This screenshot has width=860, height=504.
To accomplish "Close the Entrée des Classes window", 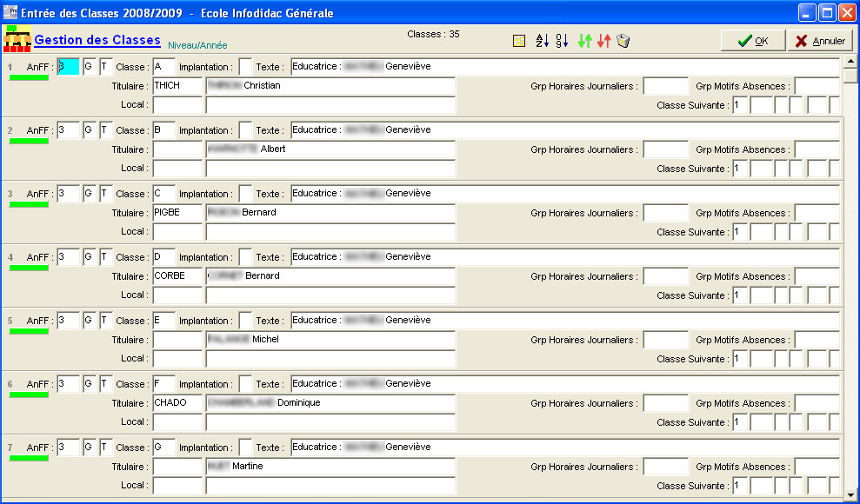I will pyautogui.click(x=847, y=12).
